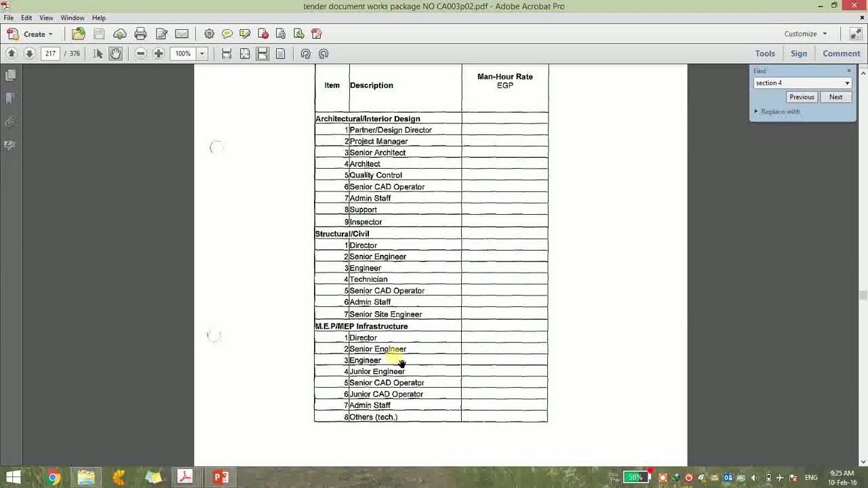
Task: Open the Edit menu
Action: click(26, 18)
